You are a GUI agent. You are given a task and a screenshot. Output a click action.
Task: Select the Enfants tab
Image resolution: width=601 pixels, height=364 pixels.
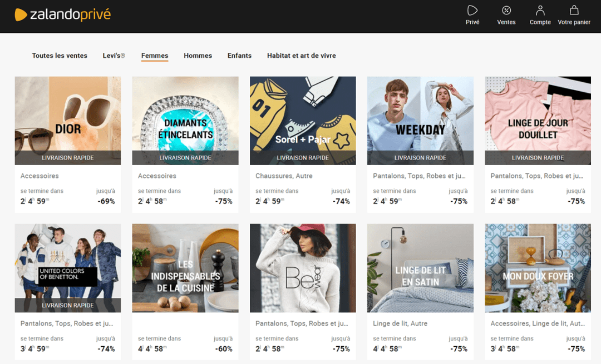239,56
